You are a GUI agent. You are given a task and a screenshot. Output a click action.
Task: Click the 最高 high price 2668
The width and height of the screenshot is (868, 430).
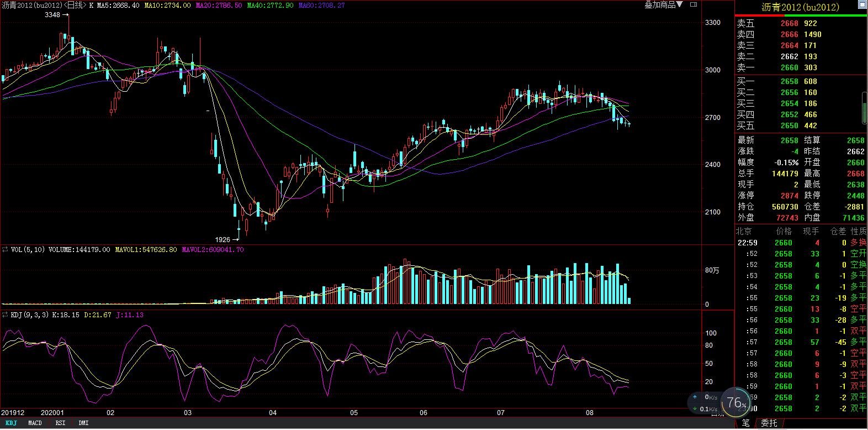tap(856, 174)
